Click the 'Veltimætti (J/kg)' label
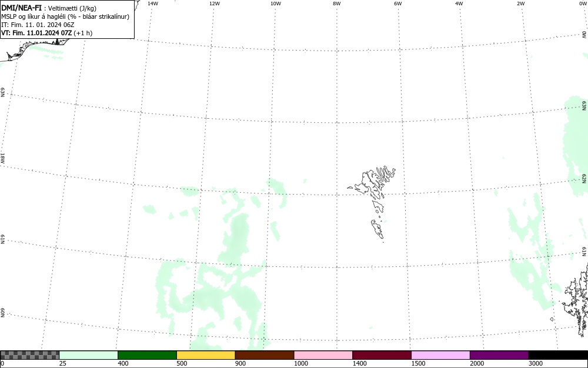Image resolution: width=588 pixels, height=368 pixels. click(x=72, y=8)
